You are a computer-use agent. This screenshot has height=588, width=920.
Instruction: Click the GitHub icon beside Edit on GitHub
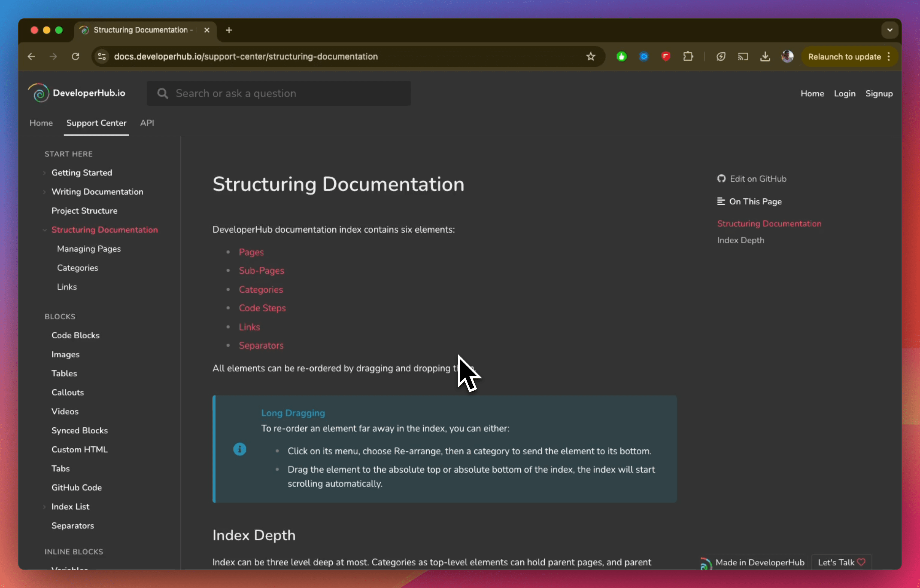click(x=721, y=179)
